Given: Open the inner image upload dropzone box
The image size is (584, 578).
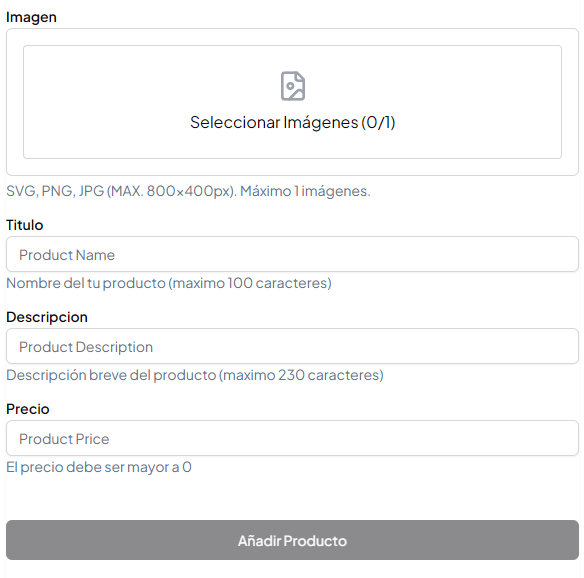Looking at the screenshot, I should coord(292,102).
